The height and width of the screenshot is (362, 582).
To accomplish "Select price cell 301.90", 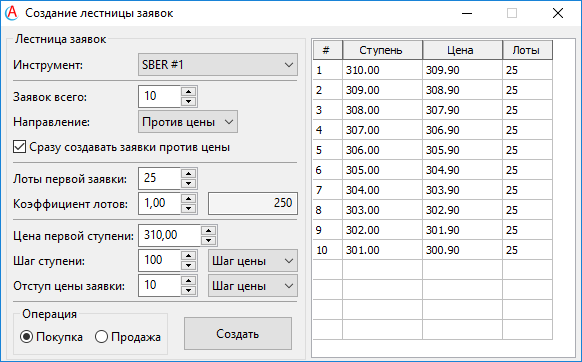I will pos(462,230).
